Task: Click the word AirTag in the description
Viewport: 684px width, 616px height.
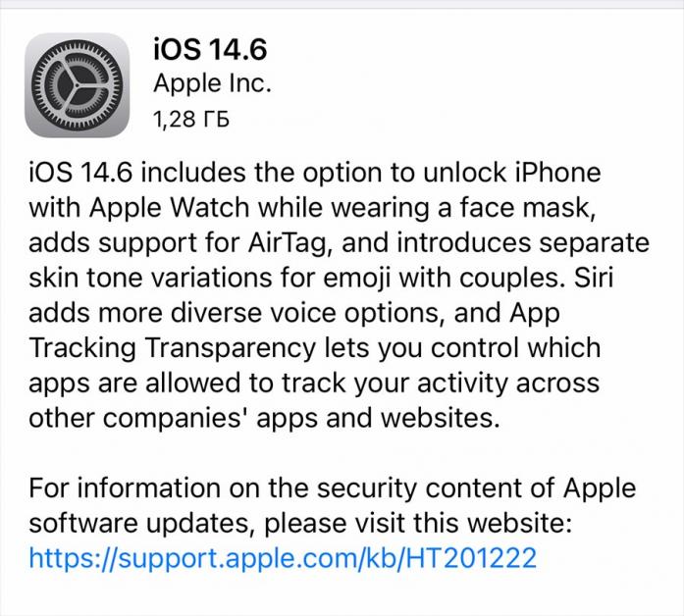Action: [x=287, y=243]
